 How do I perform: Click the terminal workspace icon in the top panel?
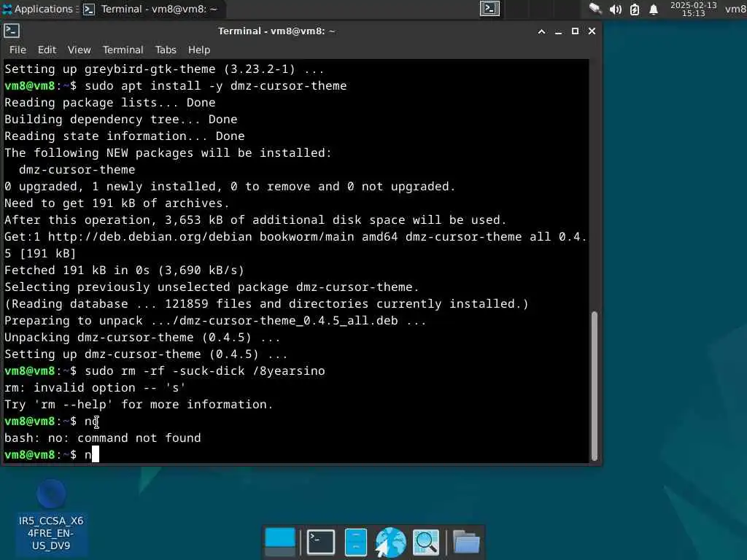coord(489,9)
